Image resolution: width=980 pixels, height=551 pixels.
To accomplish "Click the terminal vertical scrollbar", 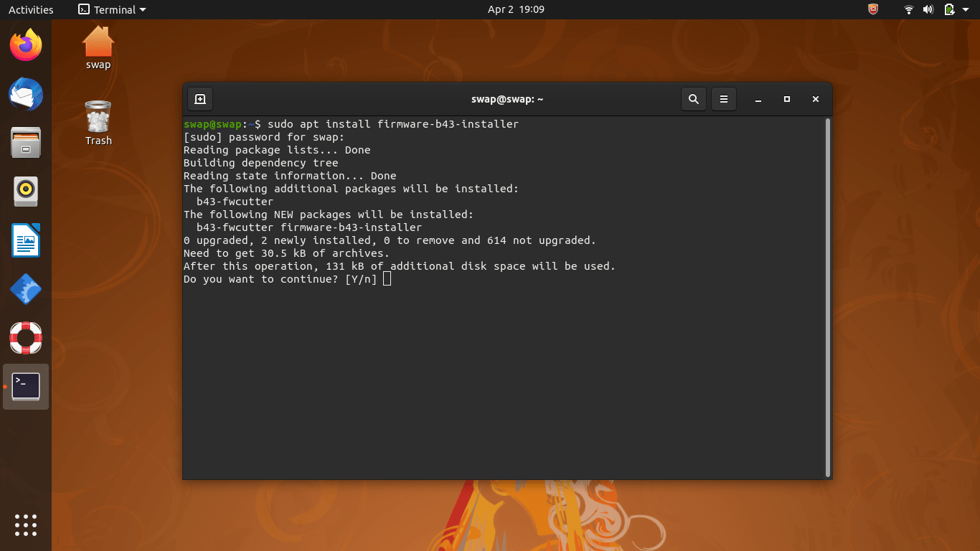I will 828,298.
